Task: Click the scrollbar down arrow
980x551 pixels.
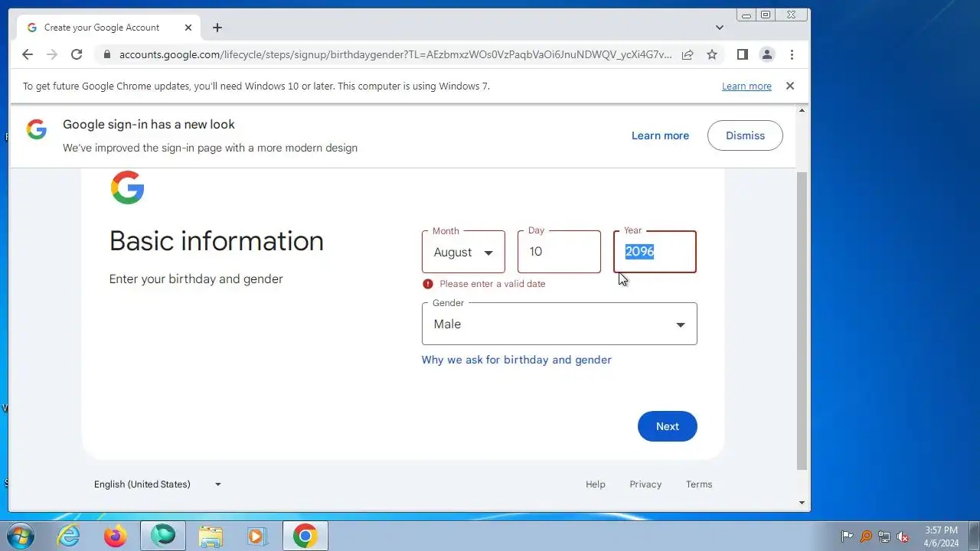Action: click(802, 503)
